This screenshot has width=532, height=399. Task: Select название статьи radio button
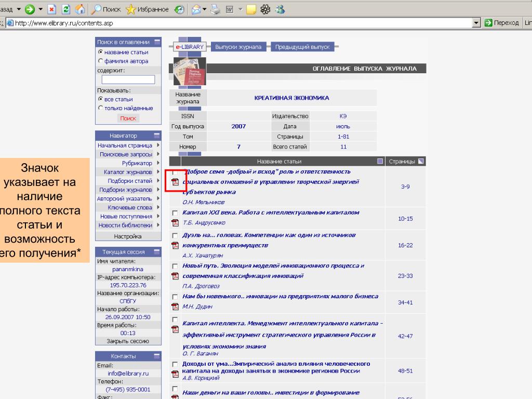coord(100,52)
